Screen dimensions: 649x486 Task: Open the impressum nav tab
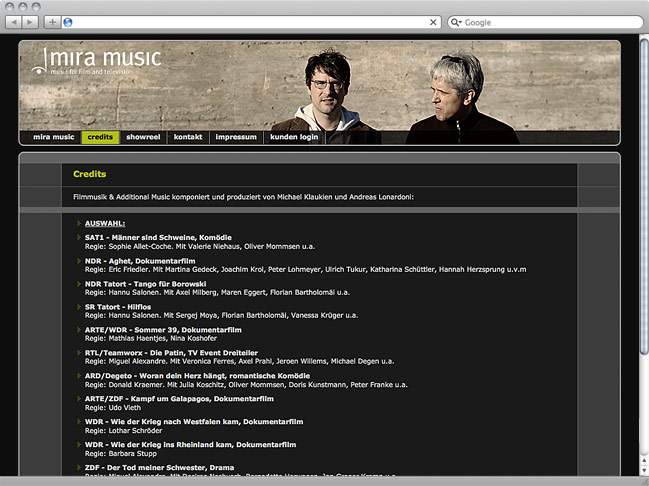coord(236,137)
